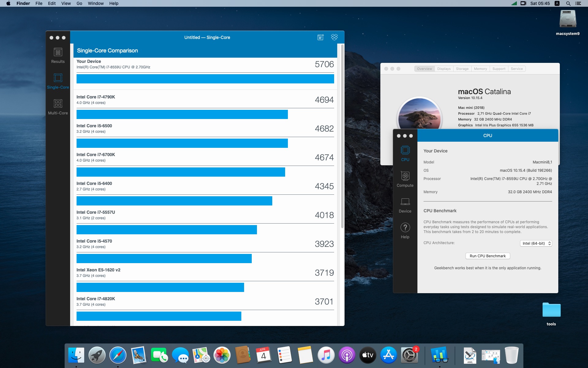
Task: Switch to Multi-Core comparison view
Action: [x=58, y=107]
